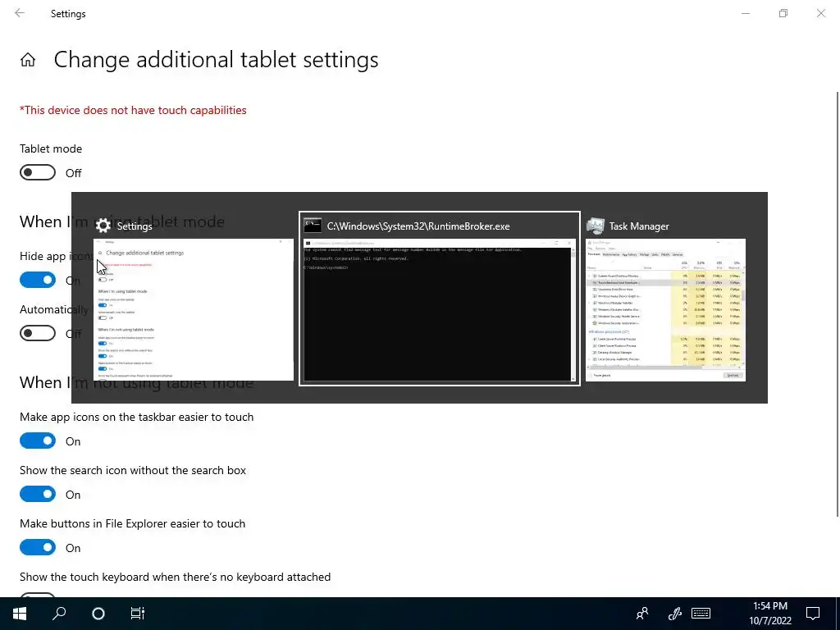The height and width of the screenshot is (630, 840).
Task: Open touch keyboard tray icon
Action: coord(701,614)
